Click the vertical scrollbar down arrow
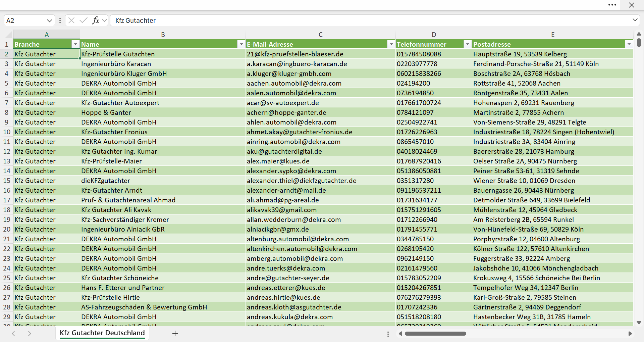The image size is (644, 342). tap(639, 323)
